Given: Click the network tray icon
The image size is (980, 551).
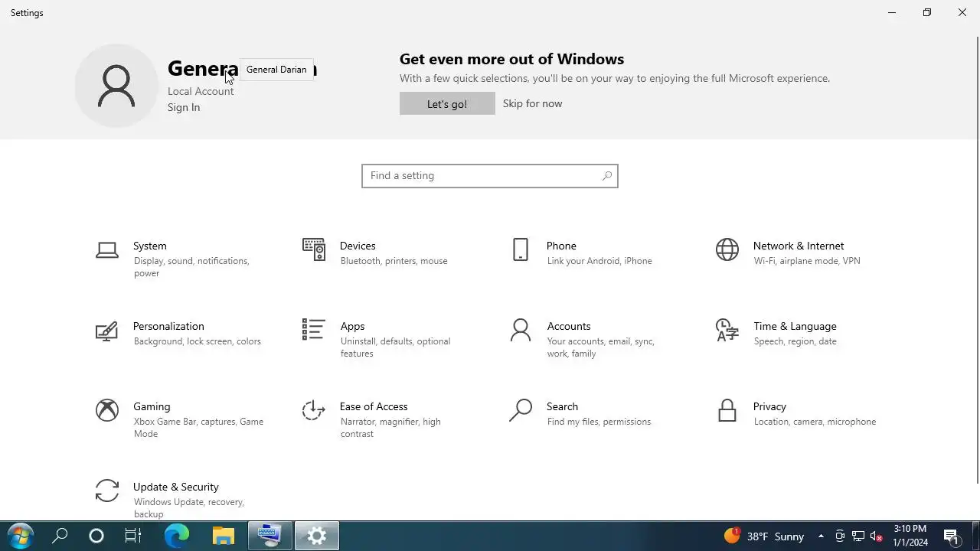Looking at the screenshot, I should (x=858, y=536).
